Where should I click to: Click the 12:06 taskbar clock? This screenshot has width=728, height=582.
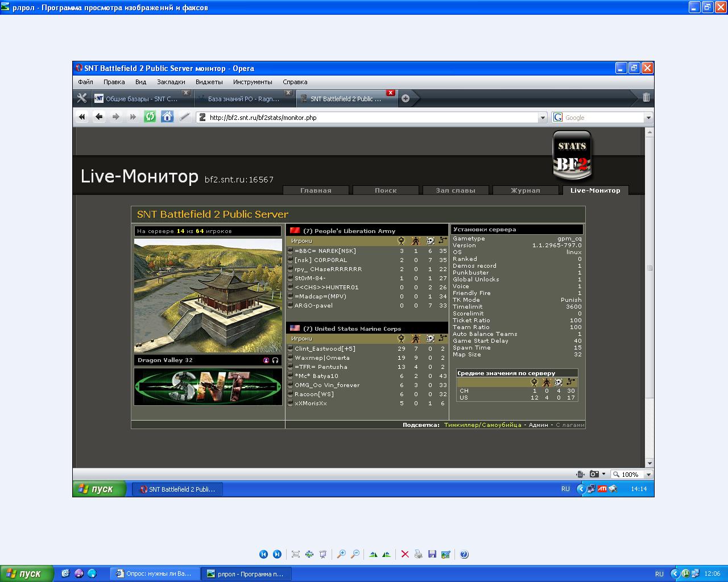tap(712, 573)
